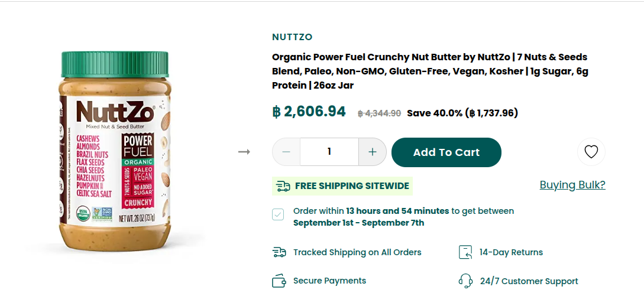Click the next image arrow icon
Viewport: 644px width, 306px height.
[244, 152]
